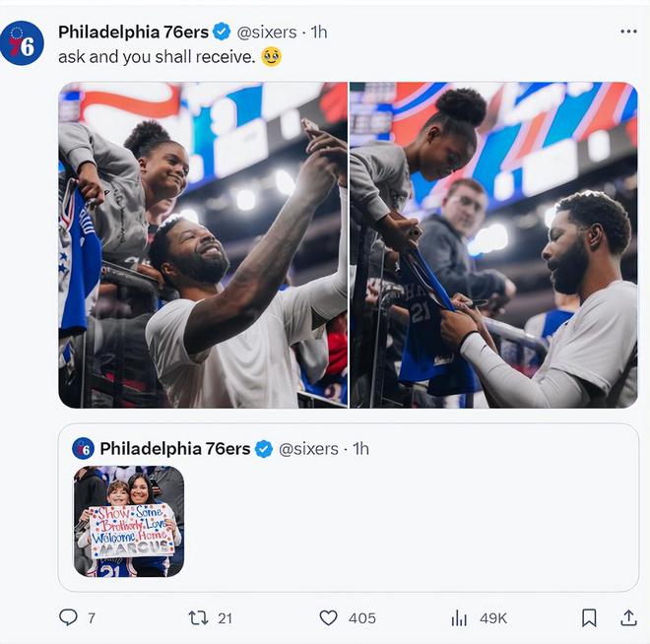Like the tweet with heart icon
Screen dimensions: 650x644
pyautogui.click(x=329, y=617)
